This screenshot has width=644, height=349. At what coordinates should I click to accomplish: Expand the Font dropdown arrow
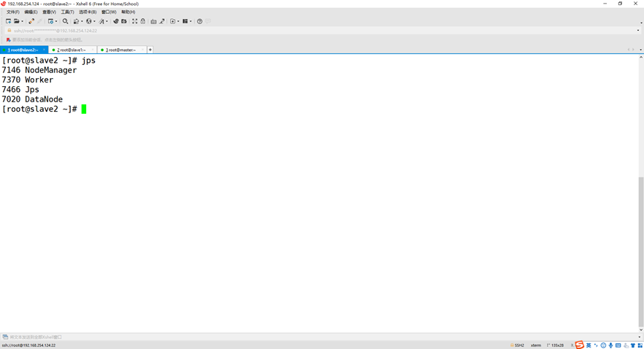[x=106, y=21]
